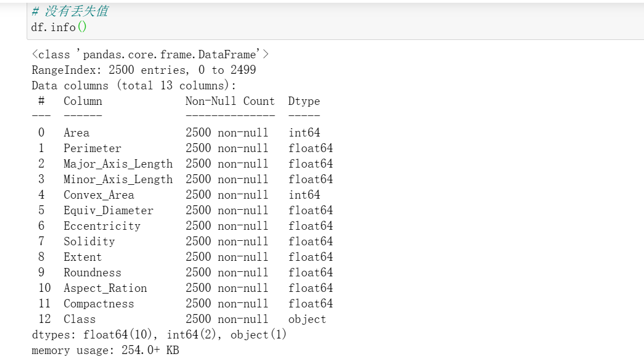
Task: Click the 'Eccentricity' row name
Action: click(x=102, y=226)
